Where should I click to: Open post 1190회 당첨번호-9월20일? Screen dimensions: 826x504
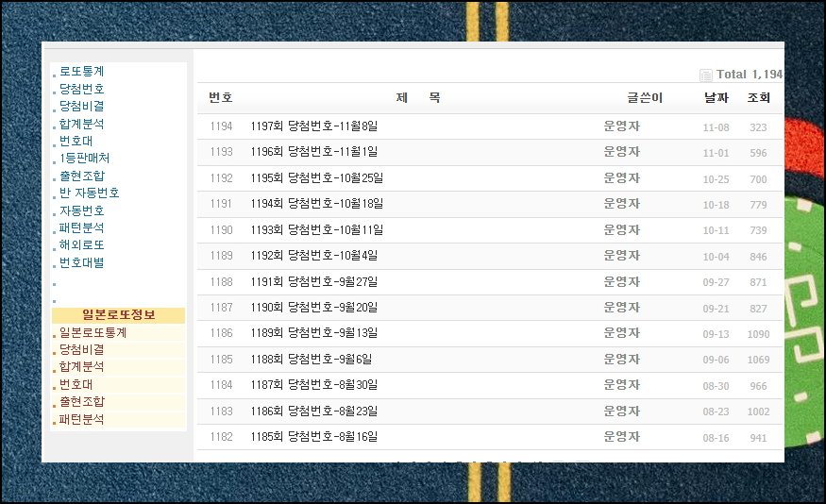314,307
